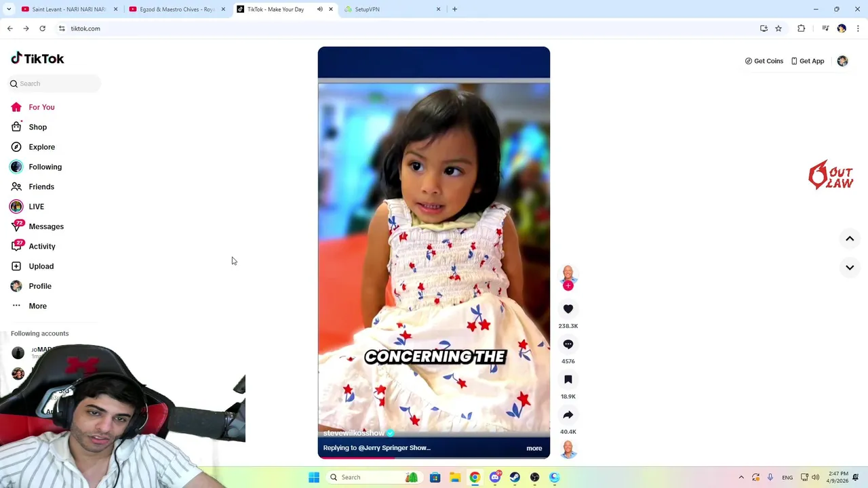The image size is (868, 488).
Task: Open the tab search dropdown
Action: 9,9
